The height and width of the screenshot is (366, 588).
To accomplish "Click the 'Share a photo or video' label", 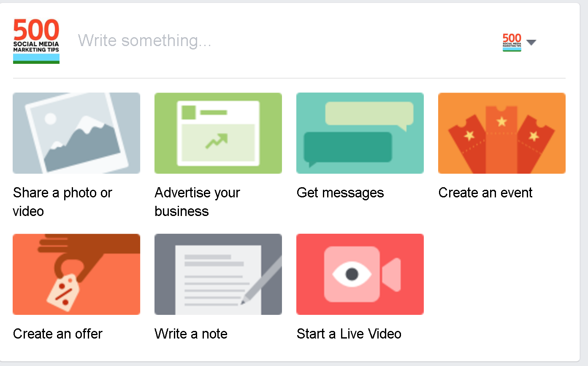I will click(x=62, y=202).
